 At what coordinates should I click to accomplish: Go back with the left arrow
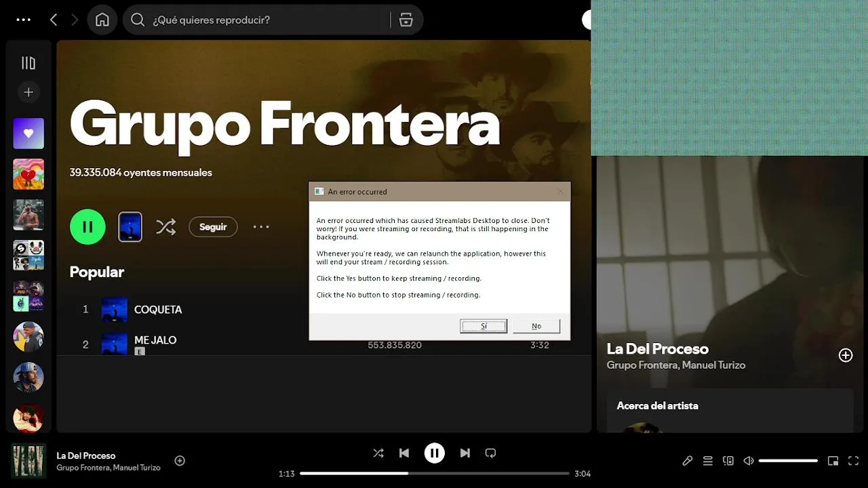[x=54, y=20]
